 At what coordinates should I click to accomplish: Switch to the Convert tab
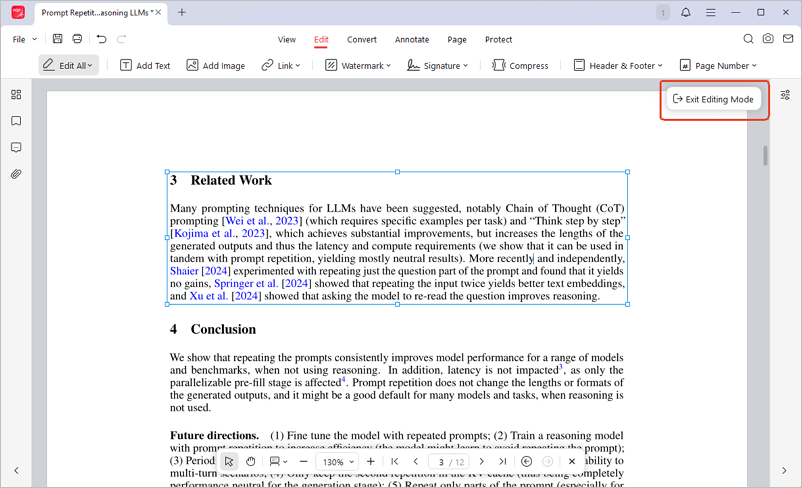362,39
